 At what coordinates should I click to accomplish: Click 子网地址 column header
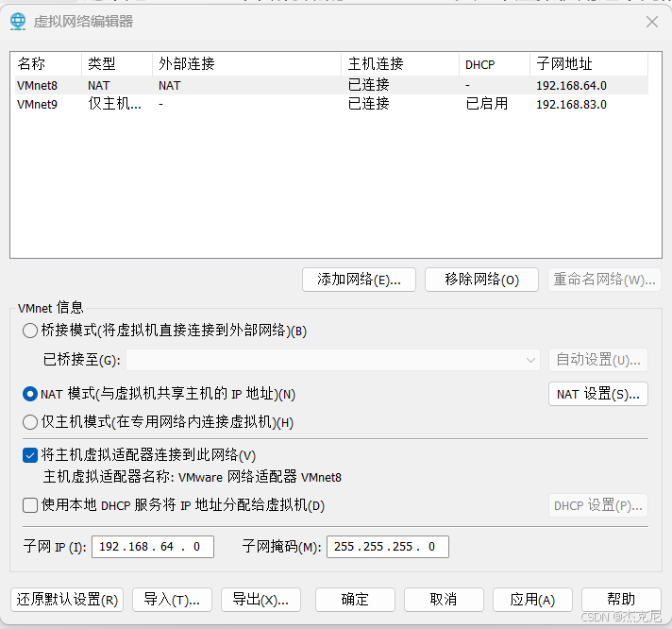tap(589, 64)
